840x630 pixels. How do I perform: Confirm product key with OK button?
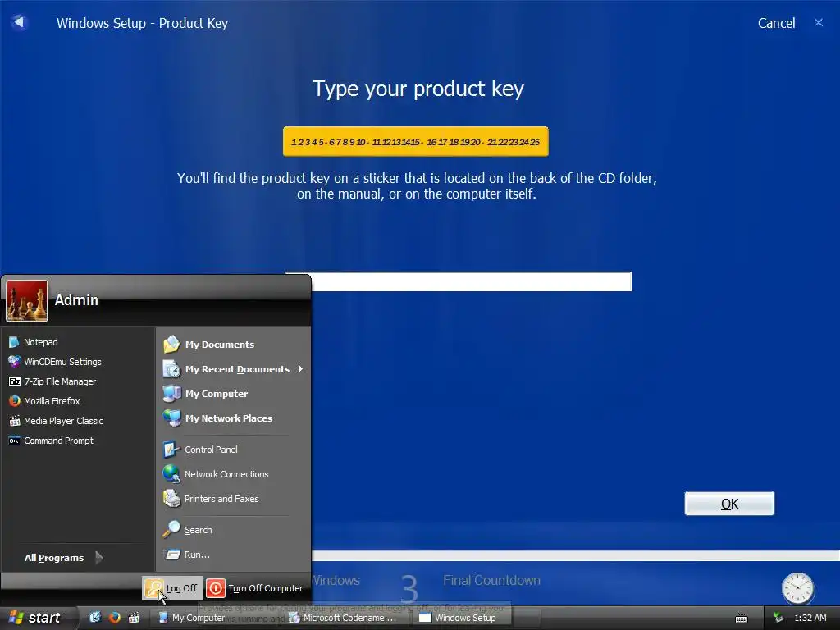pos(729,504)
